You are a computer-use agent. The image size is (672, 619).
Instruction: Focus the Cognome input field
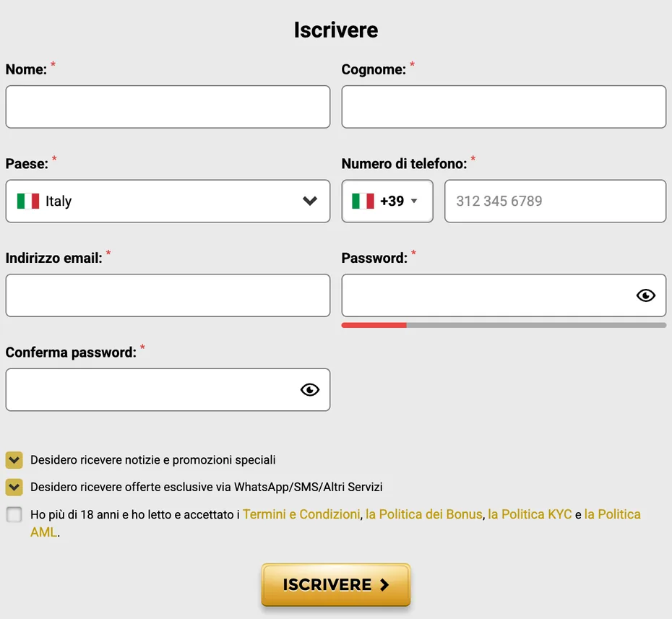tap(504, 107)
